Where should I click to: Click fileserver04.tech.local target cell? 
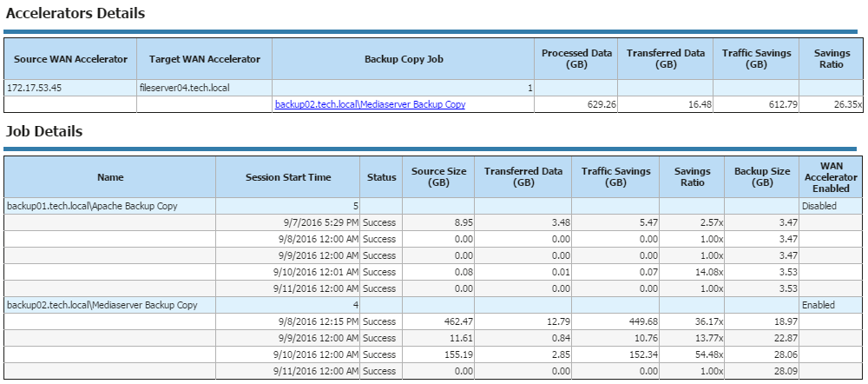(204, 88)
